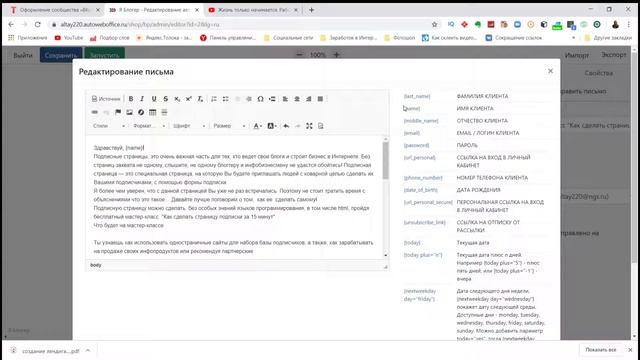
Task: Insert special character (Omega icon)
Action: [260, 99]
